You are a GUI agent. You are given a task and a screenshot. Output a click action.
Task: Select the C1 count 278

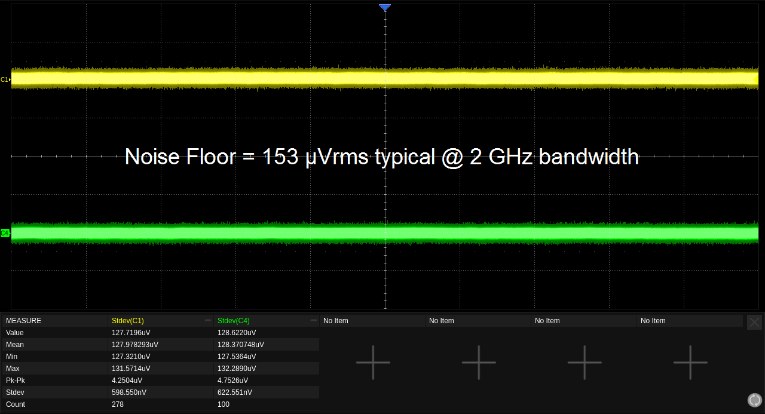click(x=117, y=404)
